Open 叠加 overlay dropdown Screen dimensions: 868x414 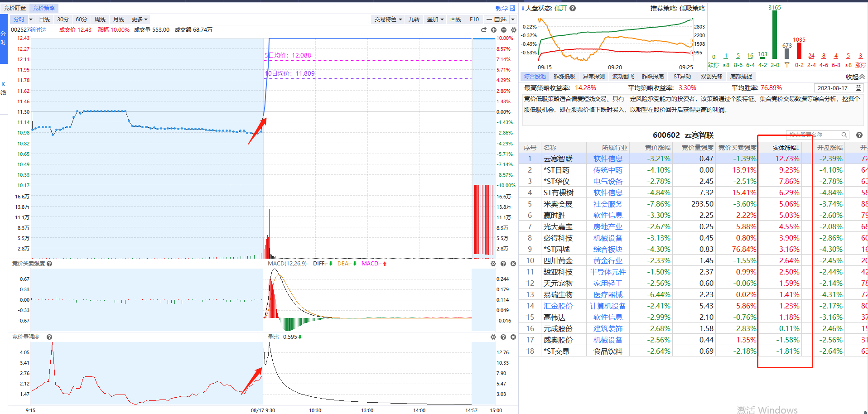click(x=435, y=19)
